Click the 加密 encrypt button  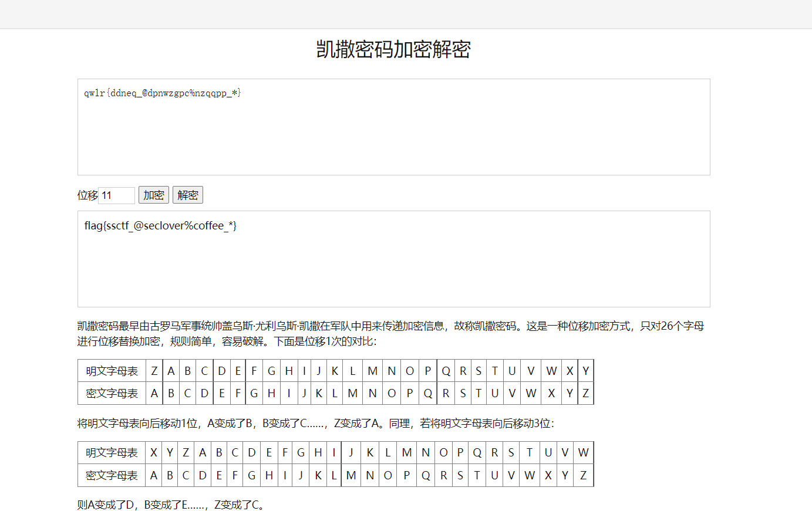click(x=153, y=195)
